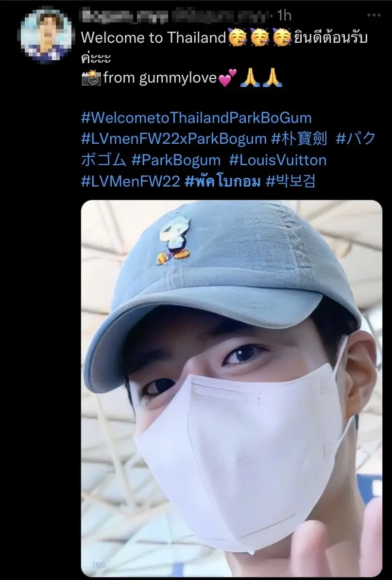Open the Korean #박보검 hashtag
Screen dimensions: 392x580
[290, 181]
